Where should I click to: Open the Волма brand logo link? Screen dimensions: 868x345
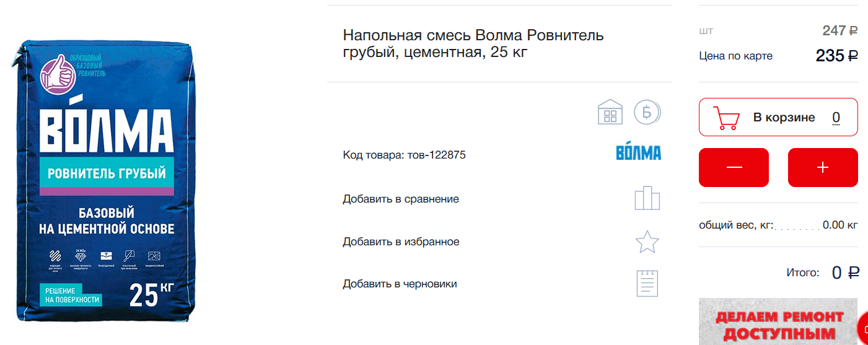coord(639,152)
